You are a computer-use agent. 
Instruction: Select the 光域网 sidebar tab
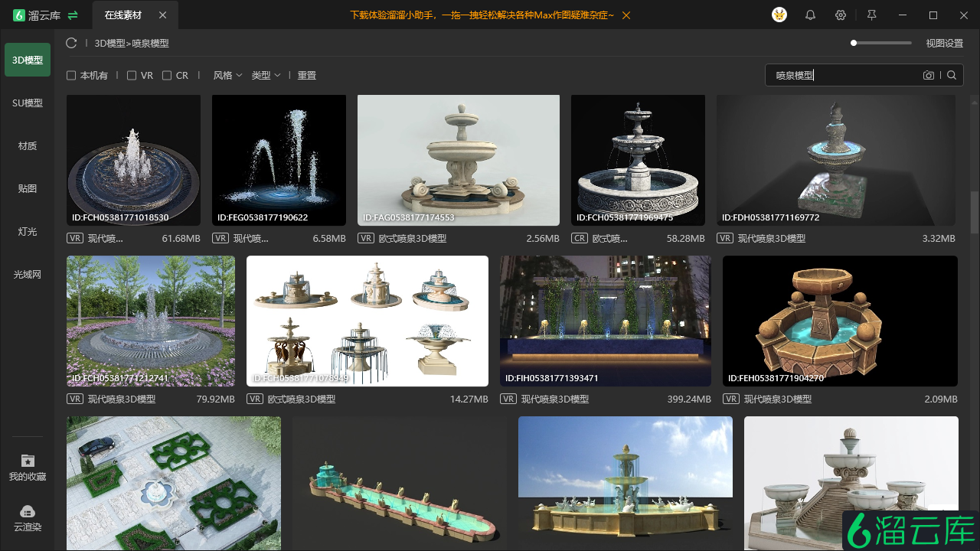(28, 274)
